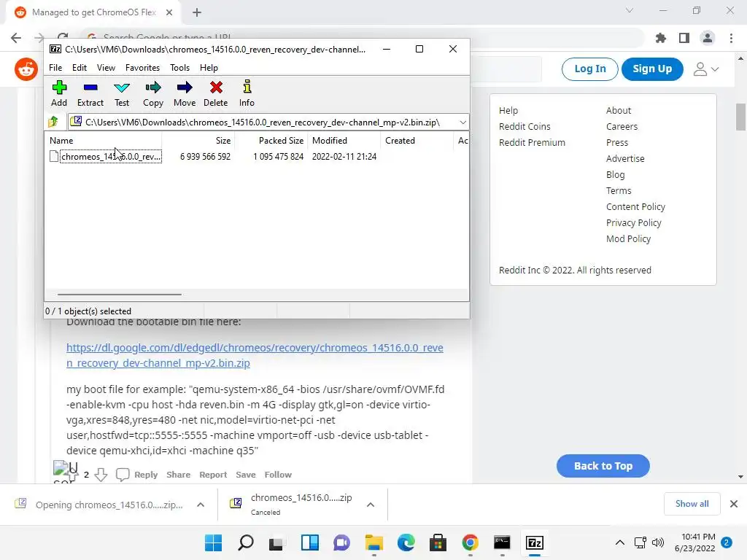Click the Copy toolbar icon
747x560 pixels.
tap(153, 94)
